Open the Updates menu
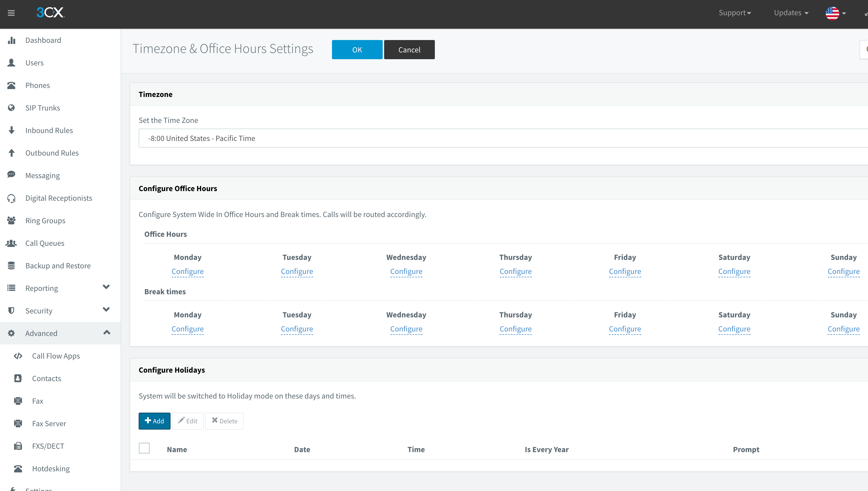868x491 pixels. [791, 12]
